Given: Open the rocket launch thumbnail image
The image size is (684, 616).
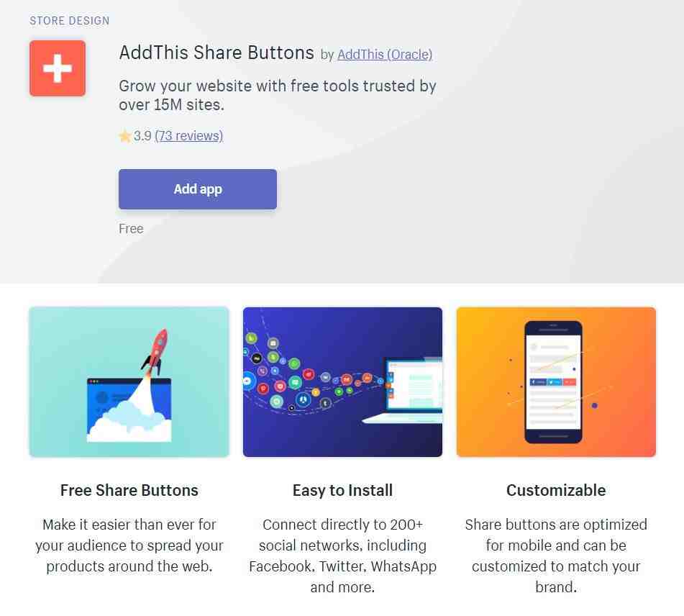Looking at the screenshot, I should point(129,382).
